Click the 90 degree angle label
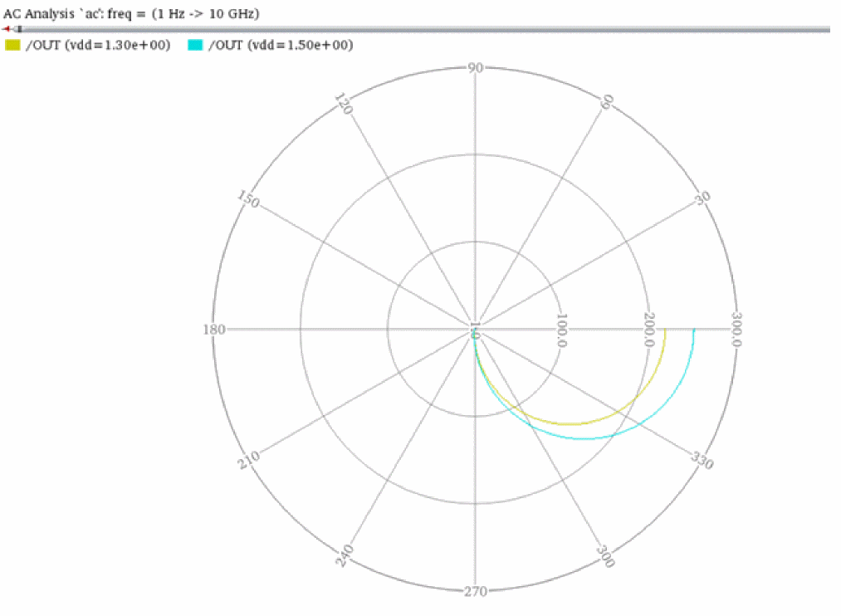Viewport: 841px width, 616px height. coord(475,68)
